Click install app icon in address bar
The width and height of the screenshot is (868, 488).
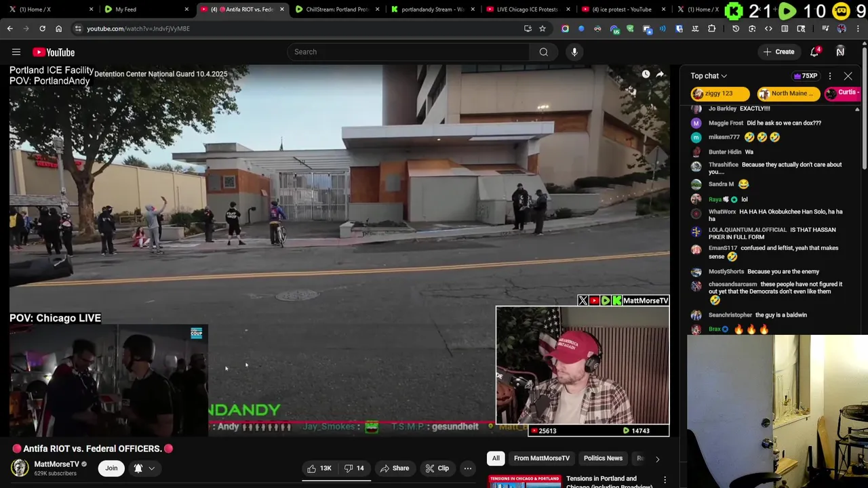pos(528,28)
